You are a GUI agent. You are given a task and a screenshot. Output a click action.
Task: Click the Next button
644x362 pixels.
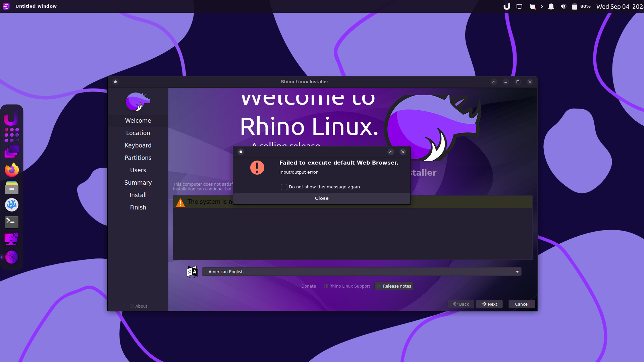489,304
